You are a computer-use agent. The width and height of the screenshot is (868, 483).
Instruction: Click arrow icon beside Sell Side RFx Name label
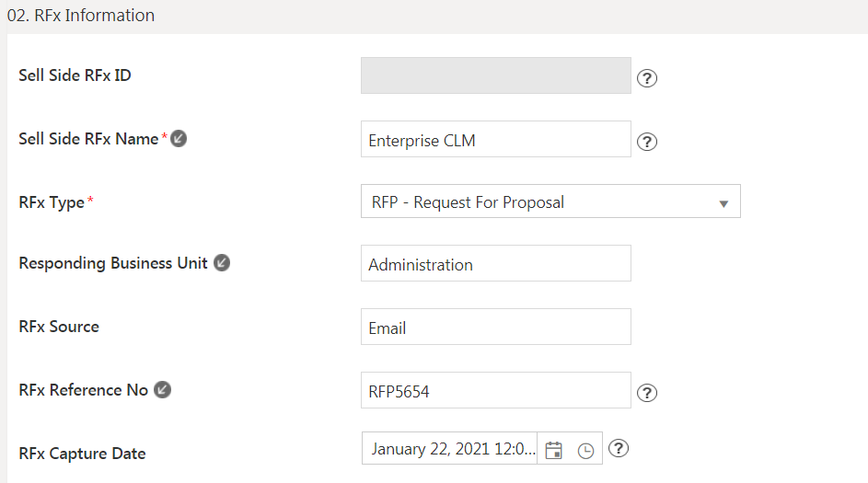[x=179, y=139]
